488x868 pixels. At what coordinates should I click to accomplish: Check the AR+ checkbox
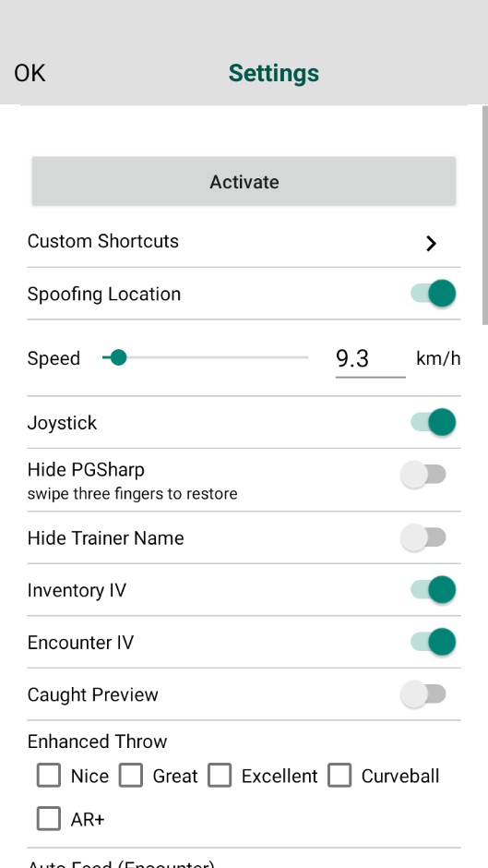click(x=49, y=819)
